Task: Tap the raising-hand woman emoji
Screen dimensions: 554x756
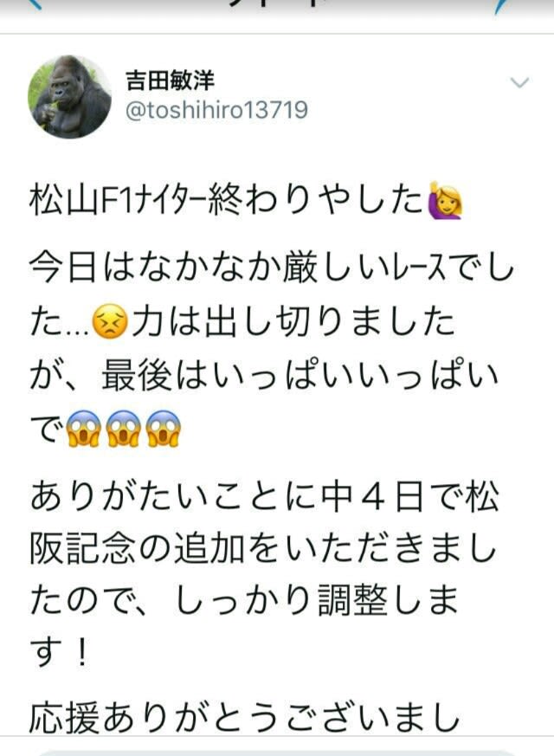Action: (446, 199)
